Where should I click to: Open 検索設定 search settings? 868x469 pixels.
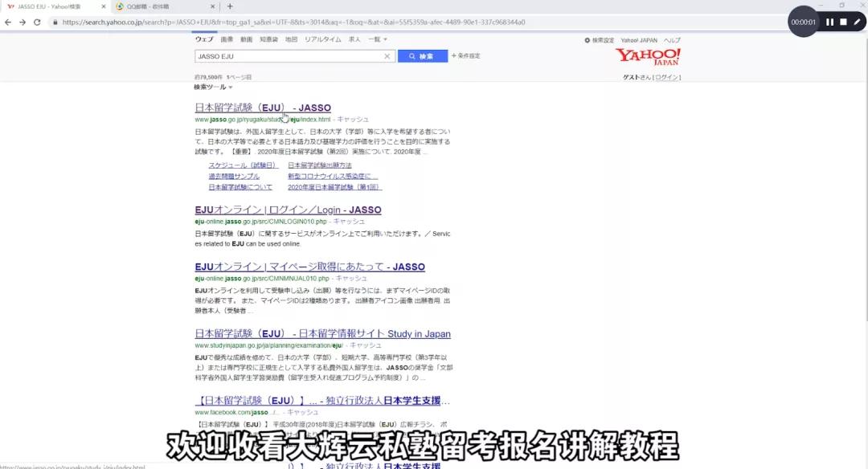(600, 40)
